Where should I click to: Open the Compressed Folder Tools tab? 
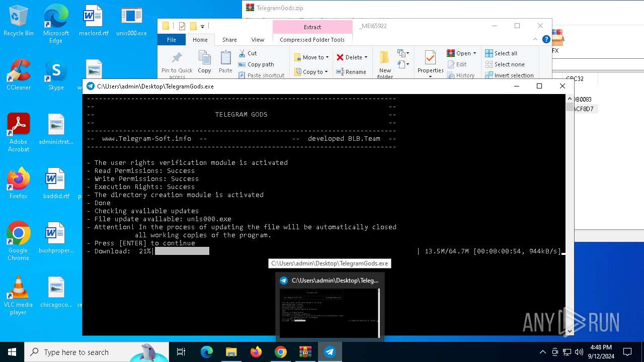[312, 40]
